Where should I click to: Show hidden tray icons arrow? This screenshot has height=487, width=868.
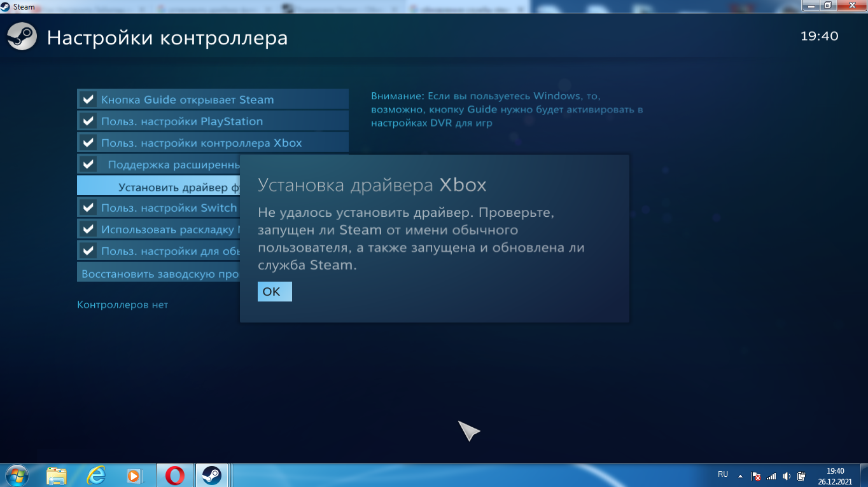click(x=740, y=476)
